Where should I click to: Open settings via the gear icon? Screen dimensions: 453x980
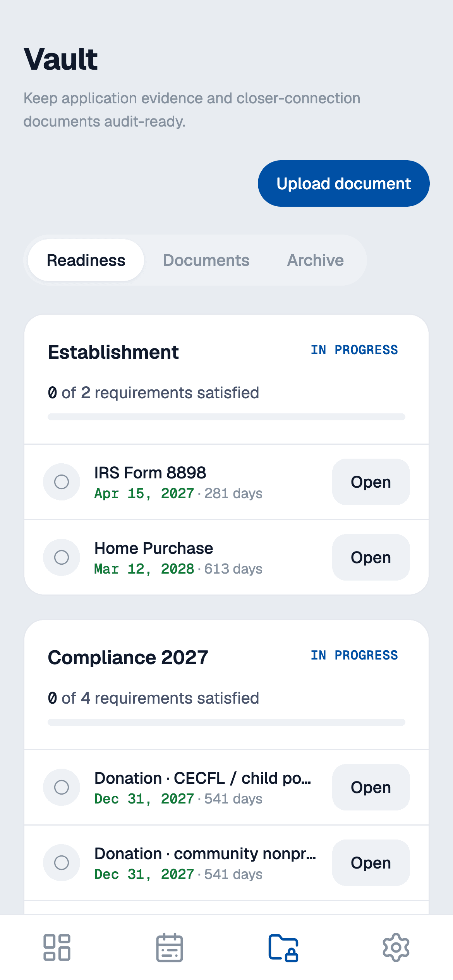click(x=396, y=947)
